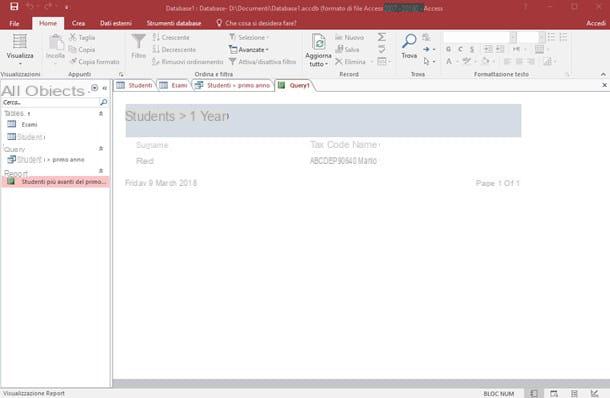Image resolution: width=610 pixels, height=398 pixels.
Task: Switch to Layout view in status bar
Action: (574, 394)
